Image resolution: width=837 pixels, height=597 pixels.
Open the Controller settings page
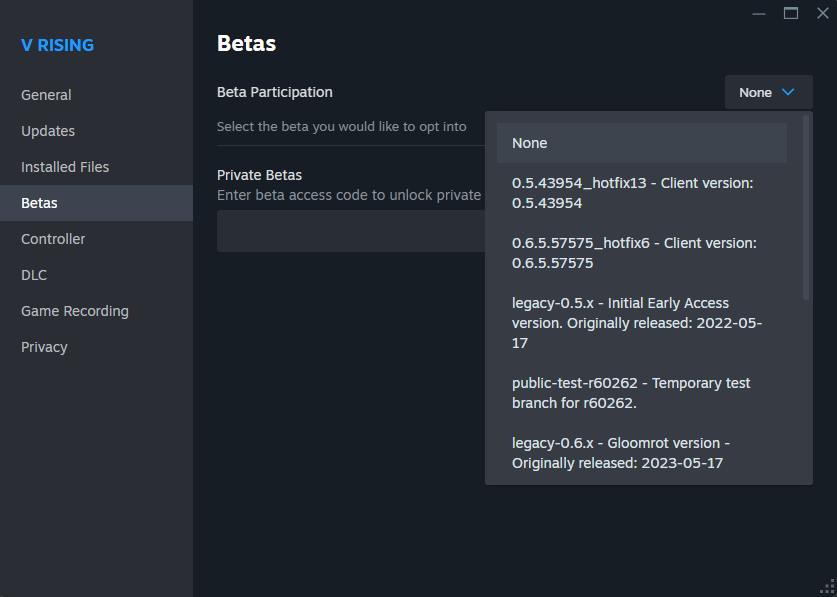point(53,239)
